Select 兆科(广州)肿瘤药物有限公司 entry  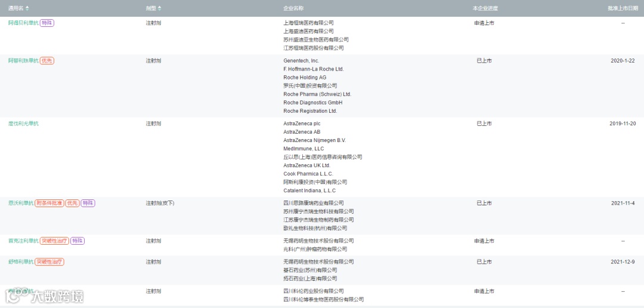(315, 249)
